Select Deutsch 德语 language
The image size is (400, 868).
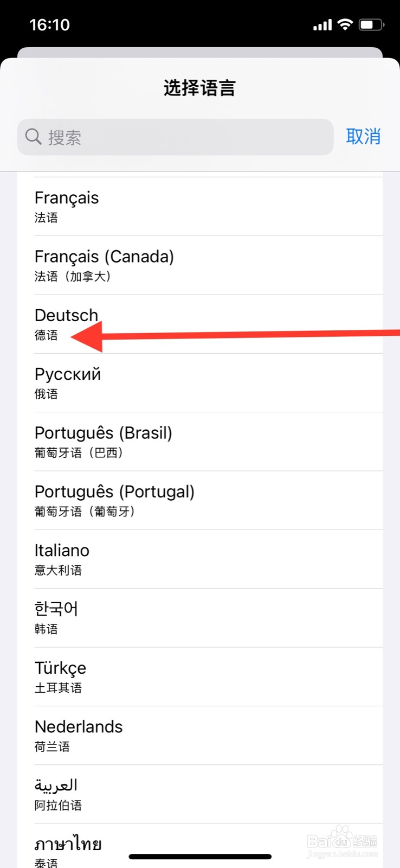coord(208,324)
